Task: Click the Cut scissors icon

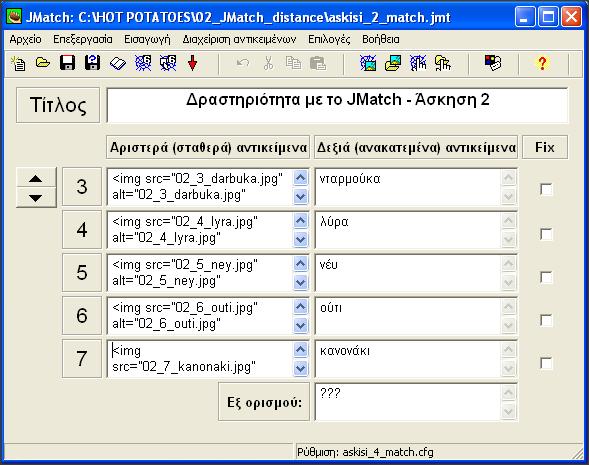Action: click(268, 63)
